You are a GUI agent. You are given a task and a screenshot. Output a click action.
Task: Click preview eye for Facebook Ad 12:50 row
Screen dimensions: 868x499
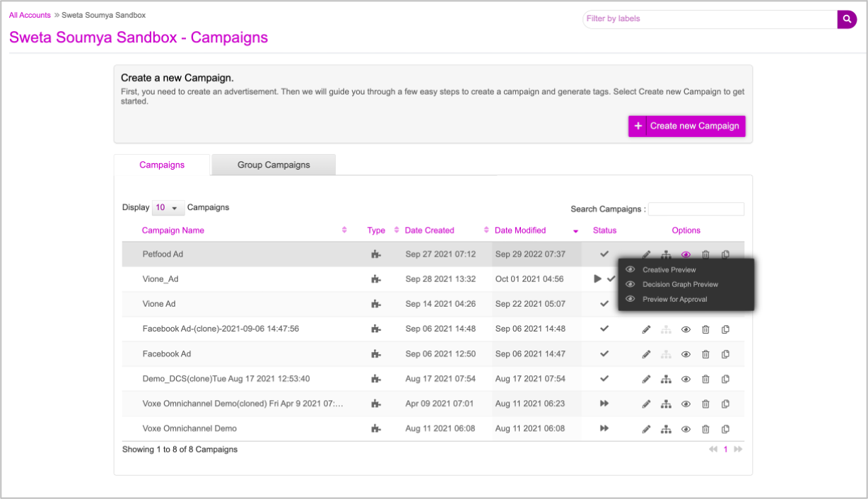coord(686,354)
